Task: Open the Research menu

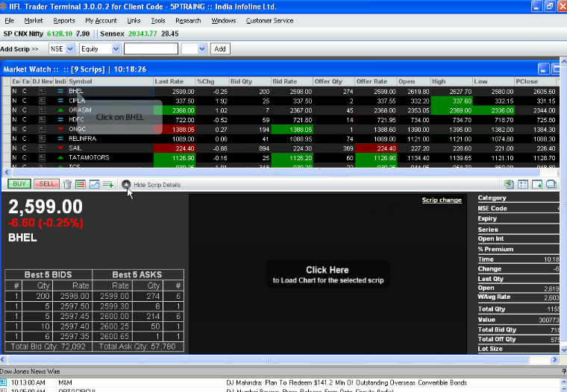Action: 188,21
